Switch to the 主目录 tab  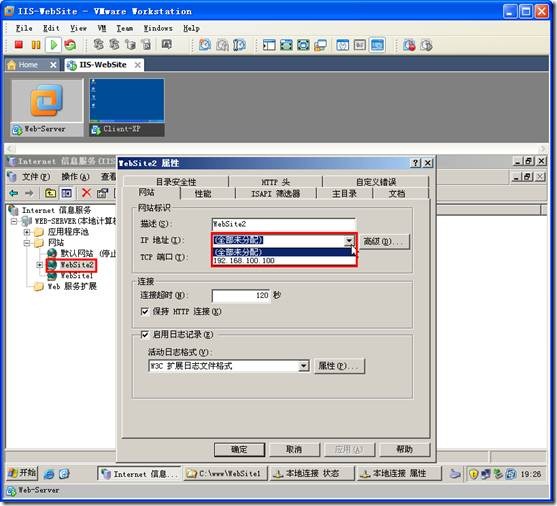tap(344, 193)
